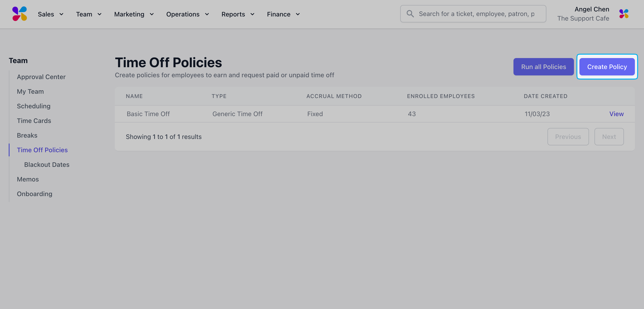Image resolution: width=644 pixels, height=309 pixels.
Task: Click the DATE CREATED column header
Action: point(545,96)
